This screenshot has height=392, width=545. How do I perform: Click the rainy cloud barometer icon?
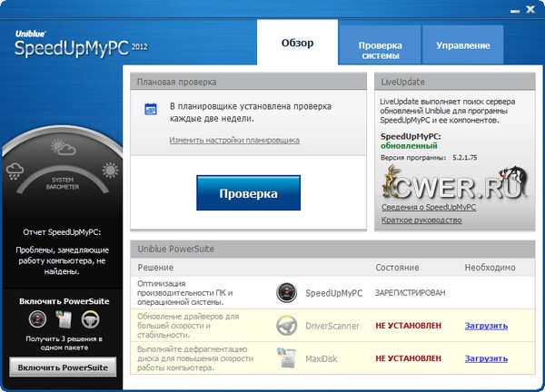[x=16, y=170]
